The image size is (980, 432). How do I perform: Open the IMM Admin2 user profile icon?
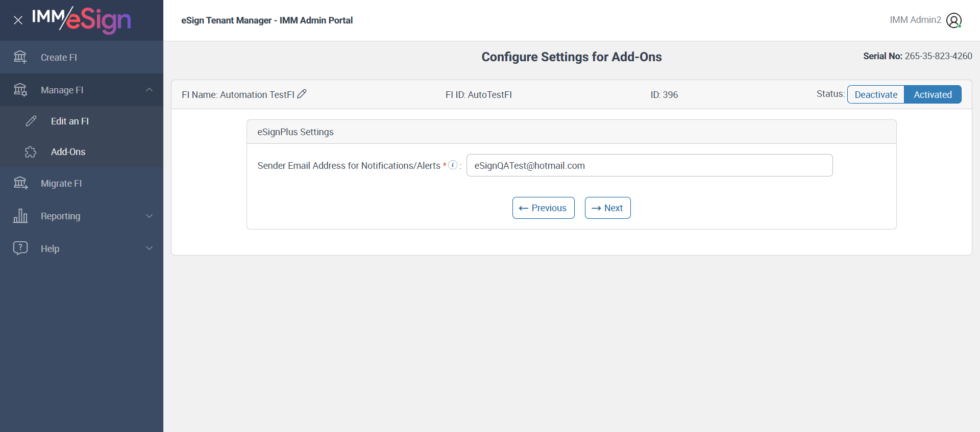pos(953,20)
